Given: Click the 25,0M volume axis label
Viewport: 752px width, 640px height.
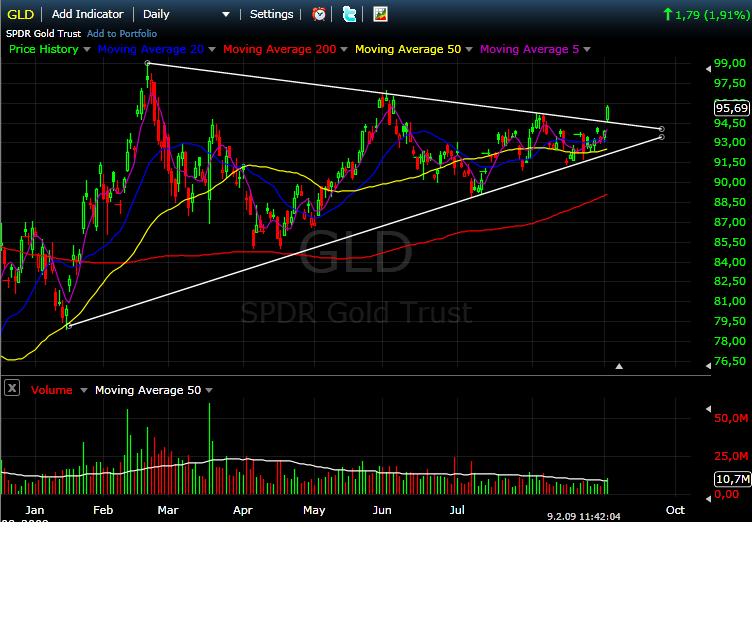Looking at the screenshot, I should pyautogui.click(x=730, y=456).
